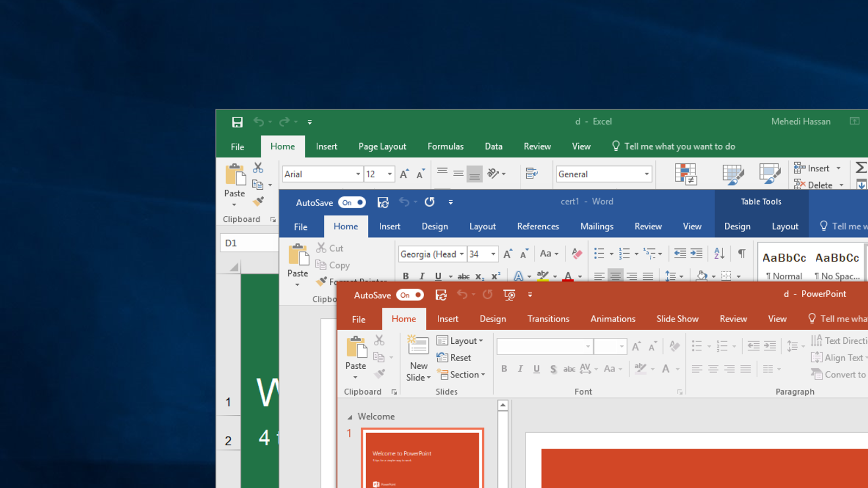Toggle Italic in Word ribbon
The image size is (868, 488).
pos(422,277)
